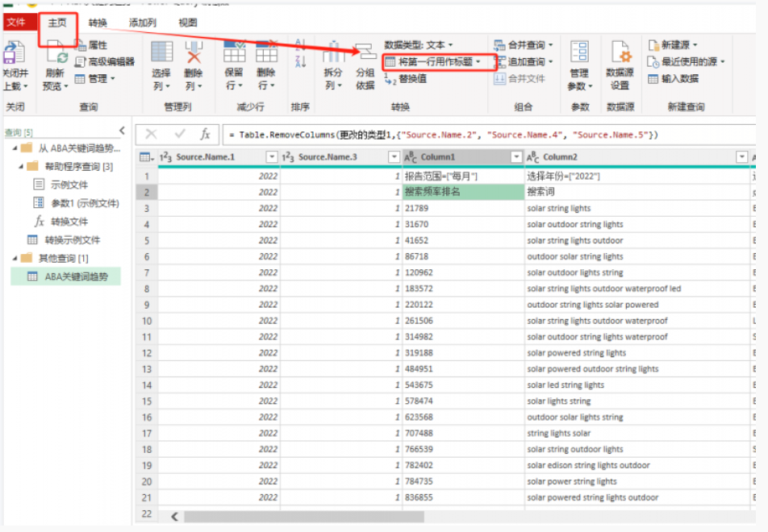Open query 属性 (Properties)
This screenshot has width=768, height=532.
pos(92,45)
